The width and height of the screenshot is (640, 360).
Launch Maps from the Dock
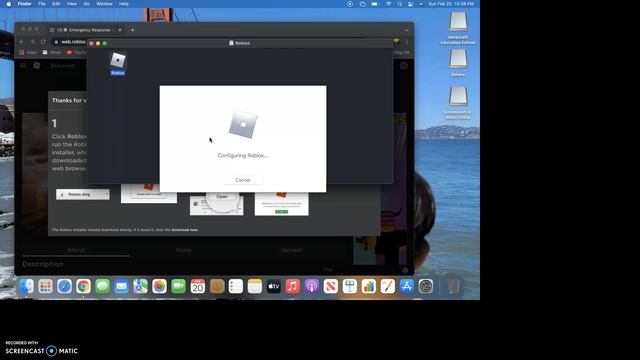pyautogui.click(x=140, y=287)
